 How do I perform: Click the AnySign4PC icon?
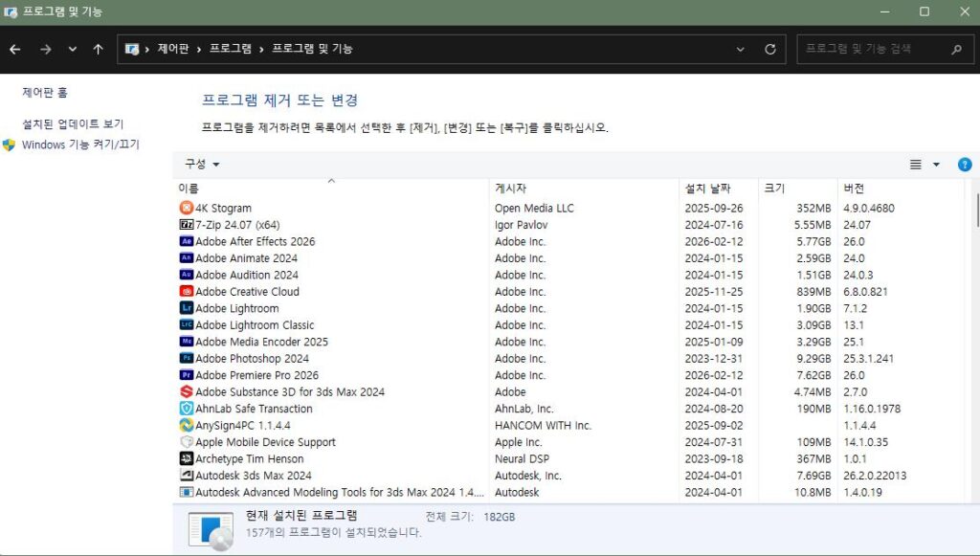coord(187,425)
